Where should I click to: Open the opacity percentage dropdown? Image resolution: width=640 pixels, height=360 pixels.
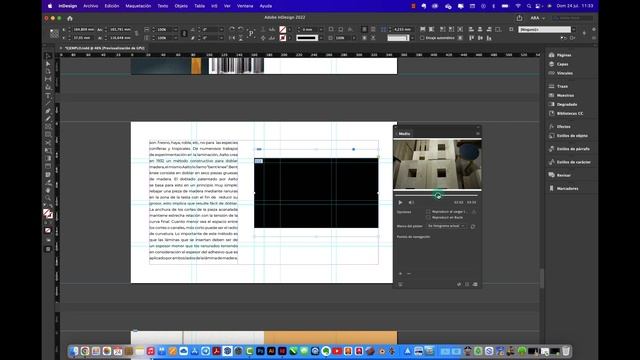[353, 38]
